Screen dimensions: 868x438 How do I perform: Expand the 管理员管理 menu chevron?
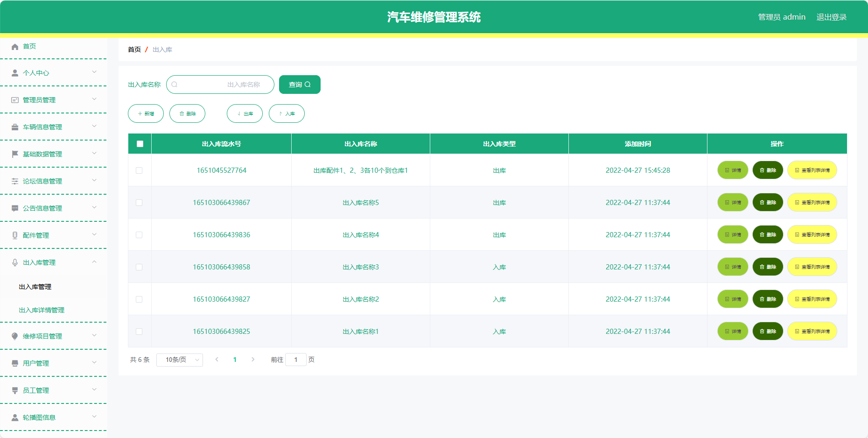point(94,99)
